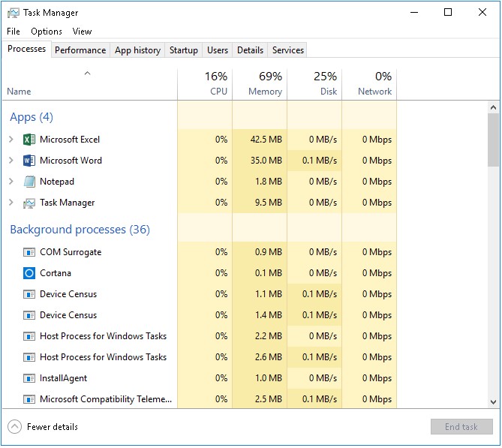Click the 2.5 MB memory value

coord(269,399)
